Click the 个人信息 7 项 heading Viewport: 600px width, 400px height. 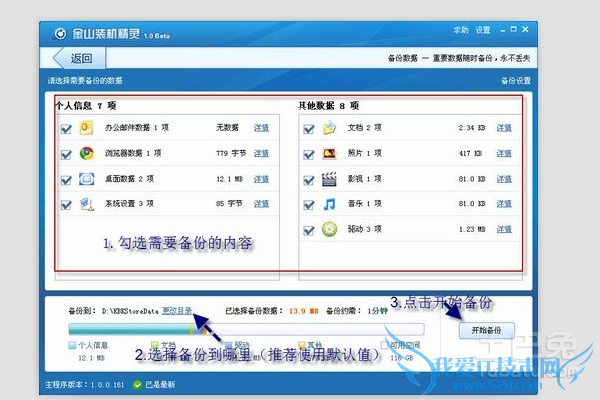pyautogui.click(x=86, y=106)
